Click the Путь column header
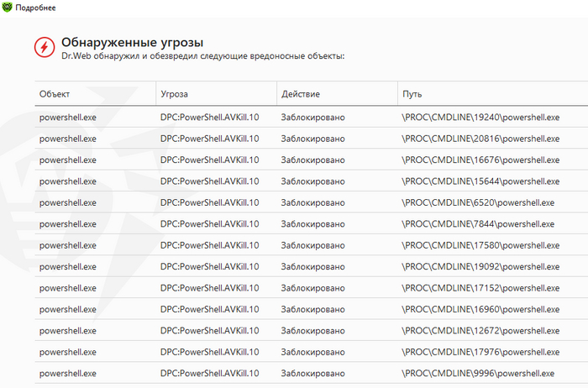588x388 pixels. pyautogui.click(x=412, y=94)
